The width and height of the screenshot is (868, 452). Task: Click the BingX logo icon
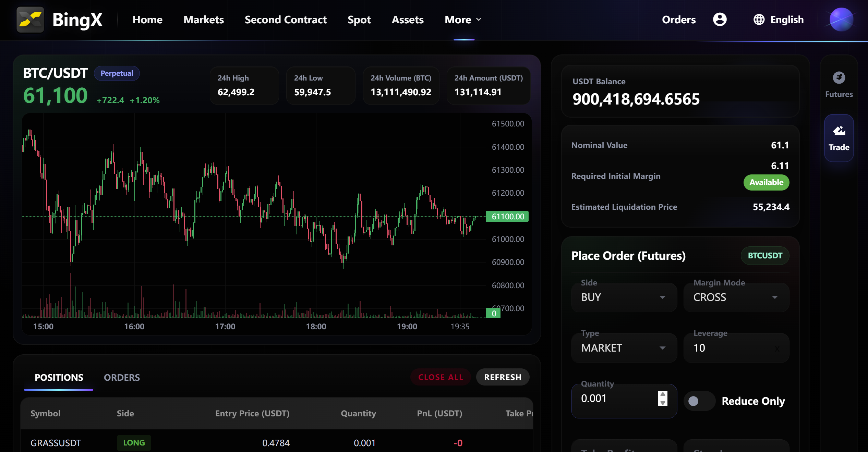31,20
